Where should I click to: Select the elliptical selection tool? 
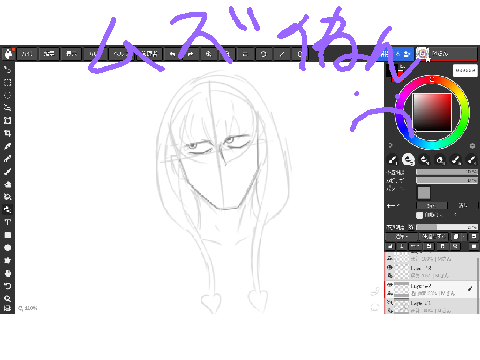coord(7,95)
